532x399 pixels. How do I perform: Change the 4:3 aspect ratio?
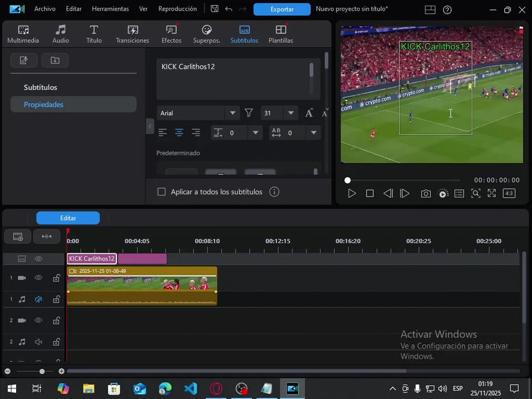[x=509, y=193]
